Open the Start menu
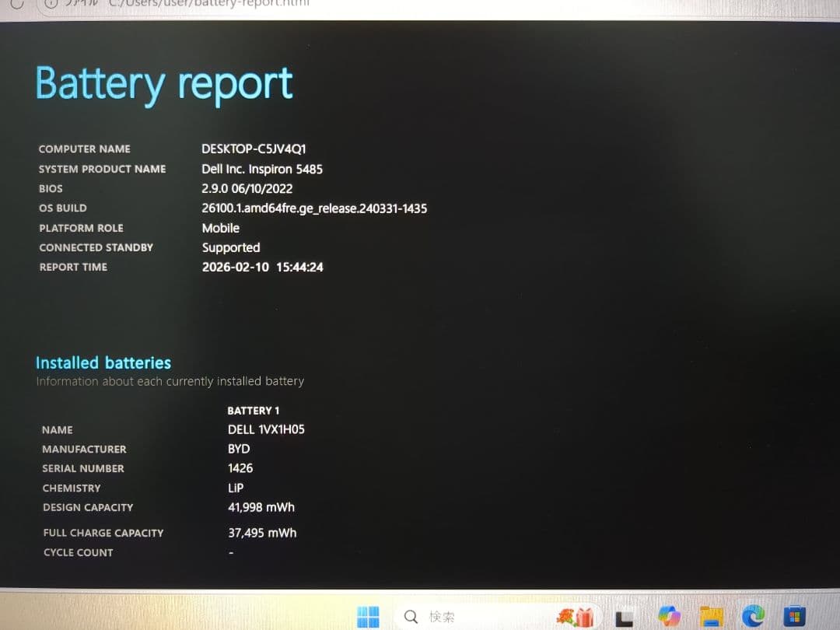 coord(369,617)
